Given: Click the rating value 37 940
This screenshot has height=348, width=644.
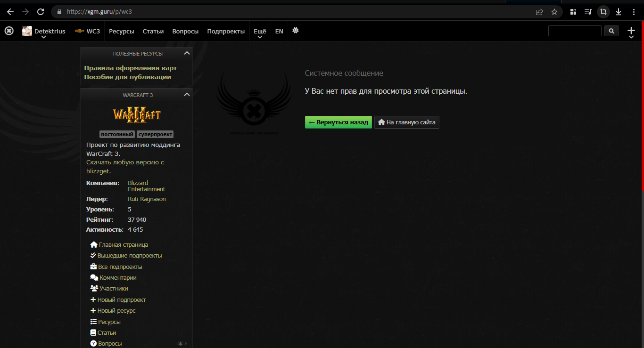Looking at the screenshot, I should (137, 220).
